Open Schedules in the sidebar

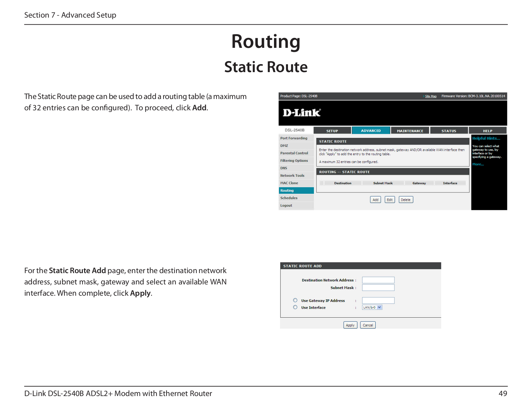click(x=296, y=198)
